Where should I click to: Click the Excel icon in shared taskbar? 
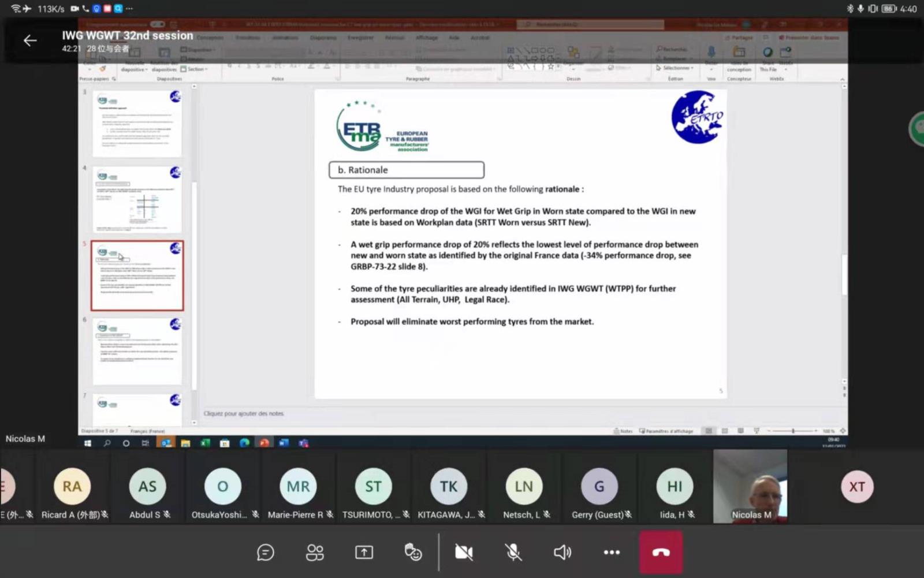[205, 443]
